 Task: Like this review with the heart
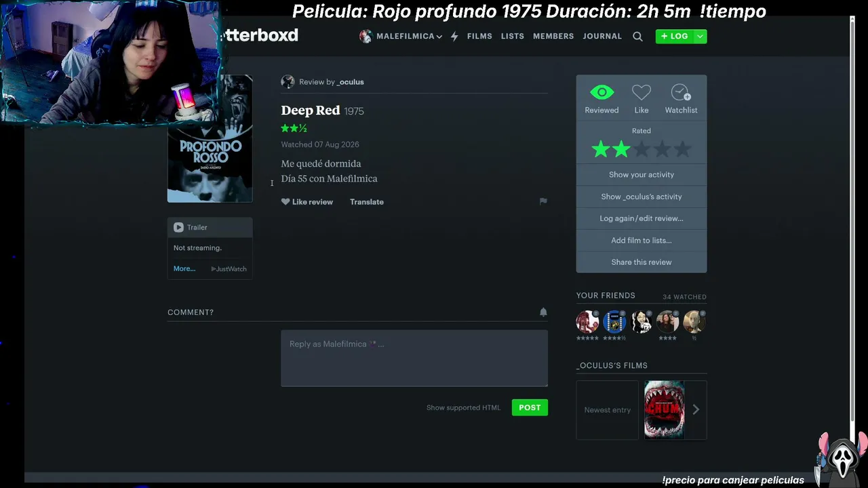pos(285,202)
